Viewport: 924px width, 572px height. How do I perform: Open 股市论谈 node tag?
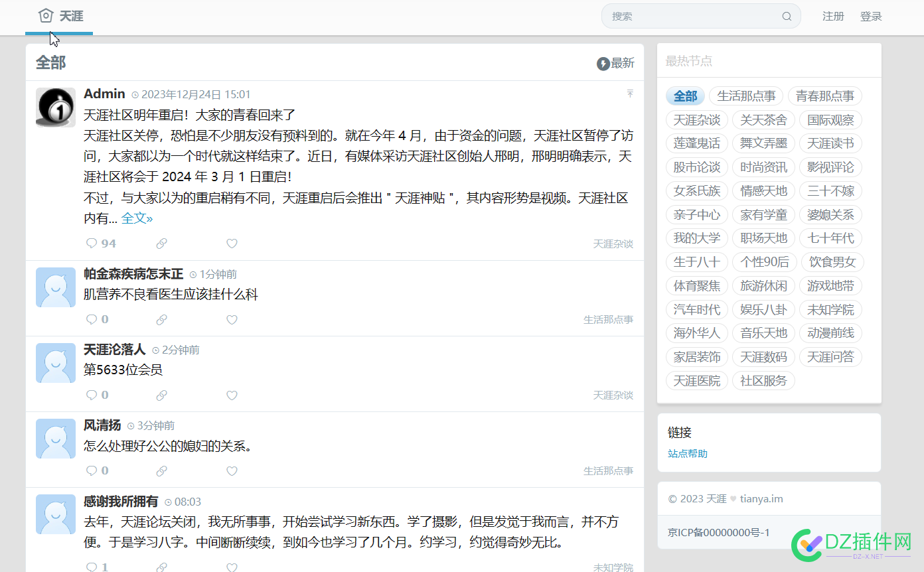point(697,167)
